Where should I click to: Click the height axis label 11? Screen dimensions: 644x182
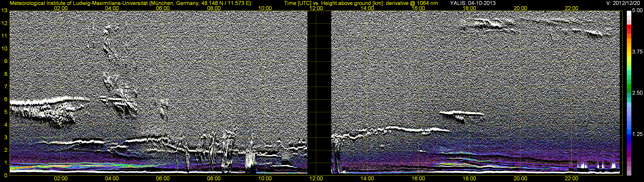coord(5,36)
